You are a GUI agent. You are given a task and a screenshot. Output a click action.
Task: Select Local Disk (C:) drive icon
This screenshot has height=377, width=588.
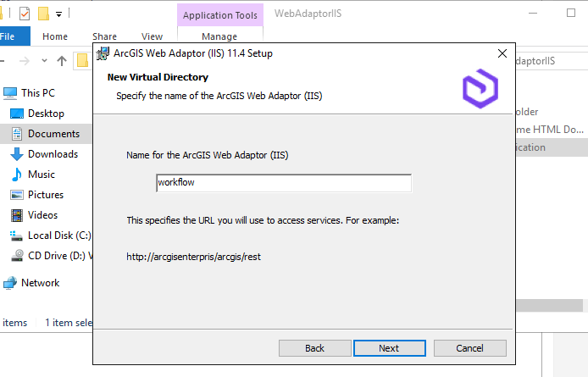coord(16,236)
